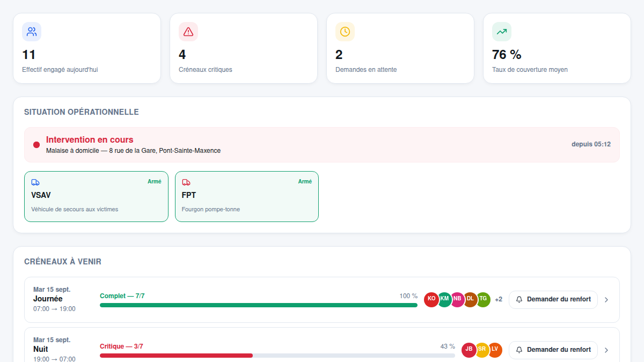Click the 43 % percentage label

click(448, 346)
